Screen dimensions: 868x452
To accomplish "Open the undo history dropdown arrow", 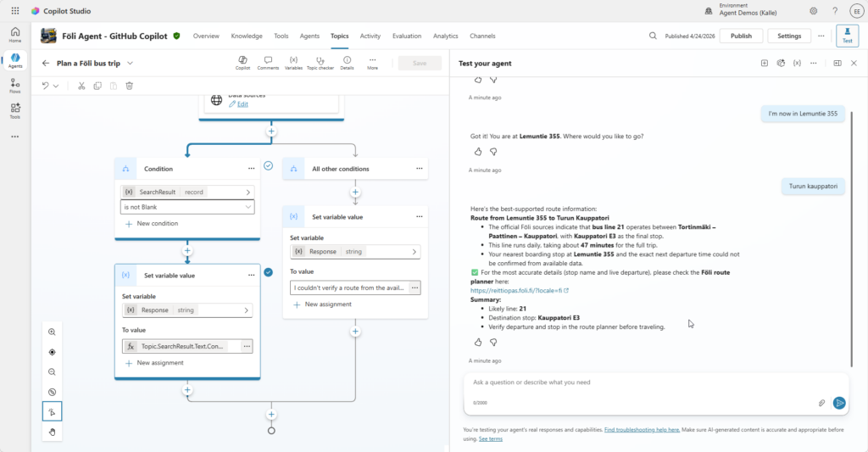I will (56, 86).
